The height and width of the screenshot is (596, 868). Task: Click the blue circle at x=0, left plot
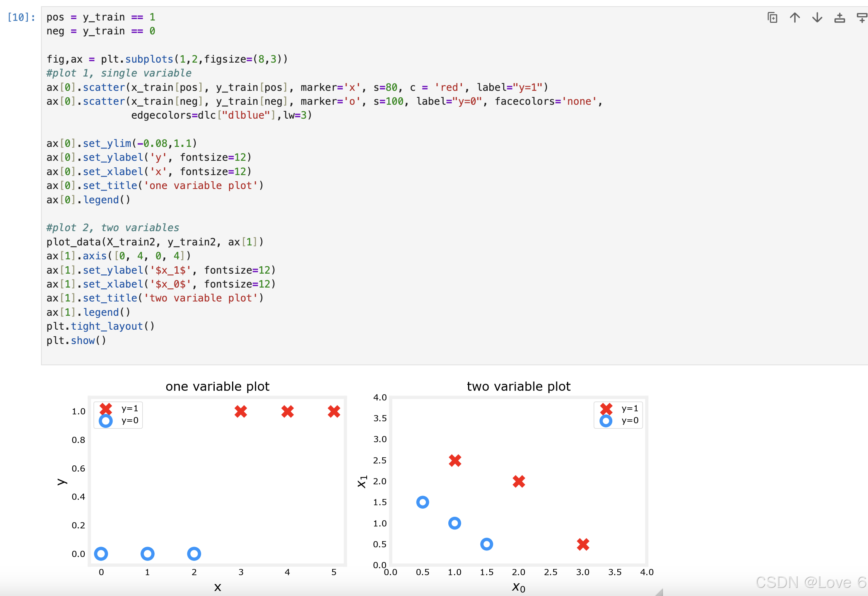[x=101, y=554]
